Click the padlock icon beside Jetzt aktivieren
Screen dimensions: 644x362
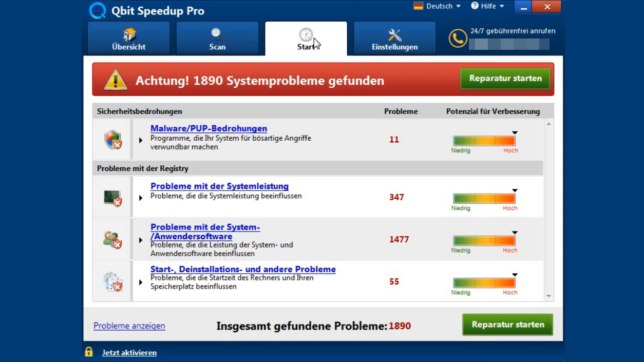point(89,352)
